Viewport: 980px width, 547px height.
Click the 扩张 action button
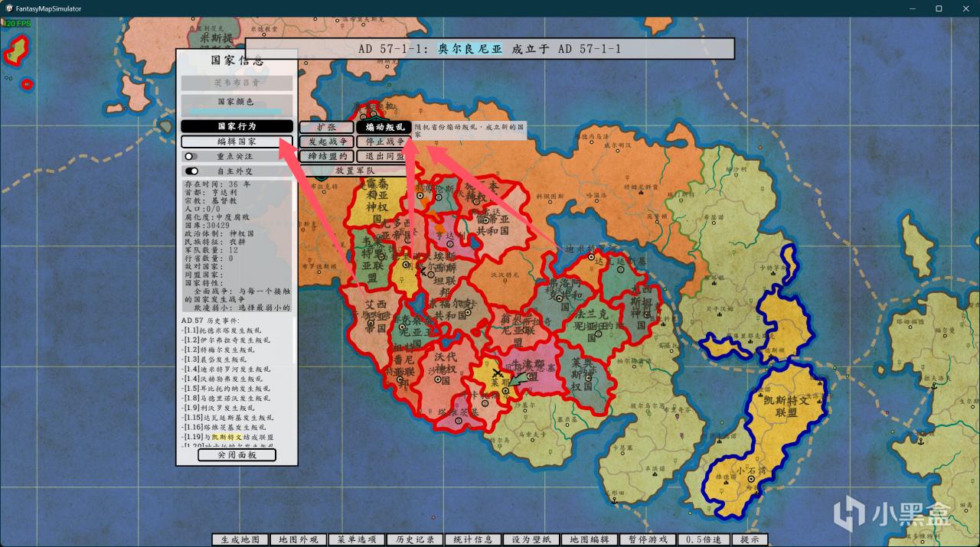tap(327, 127)
